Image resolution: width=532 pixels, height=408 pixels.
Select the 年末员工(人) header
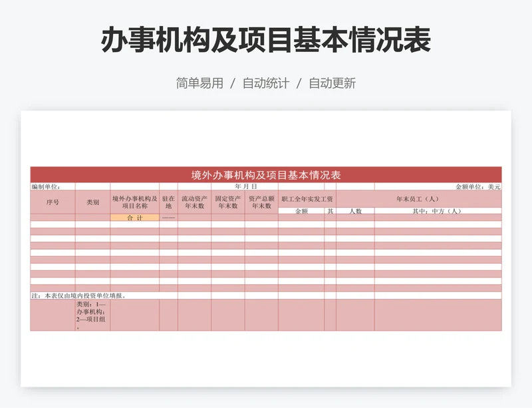pos(419,199)
